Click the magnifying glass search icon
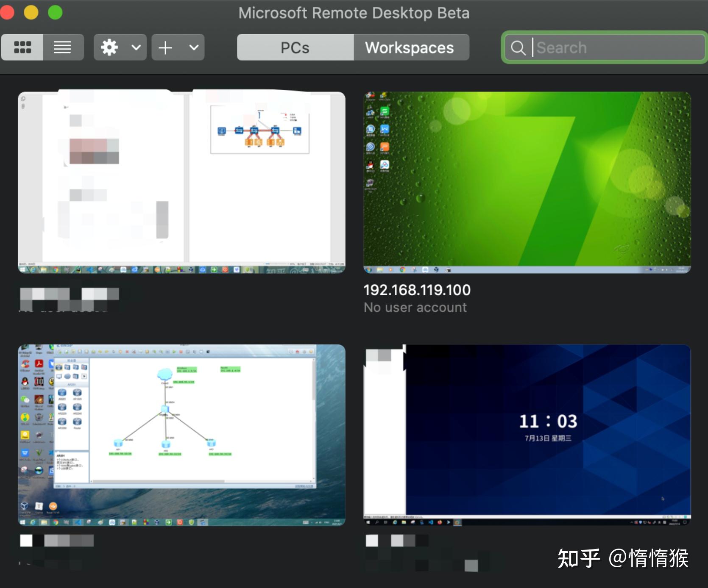The image size is (708, 588). click(x=518, y=47)
